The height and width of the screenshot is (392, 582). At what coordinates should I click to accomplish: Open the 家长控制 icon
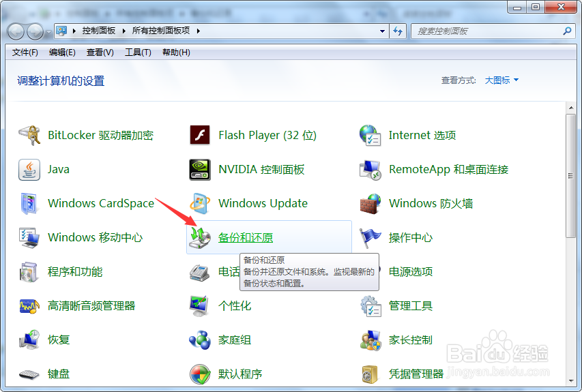point(370,340)
